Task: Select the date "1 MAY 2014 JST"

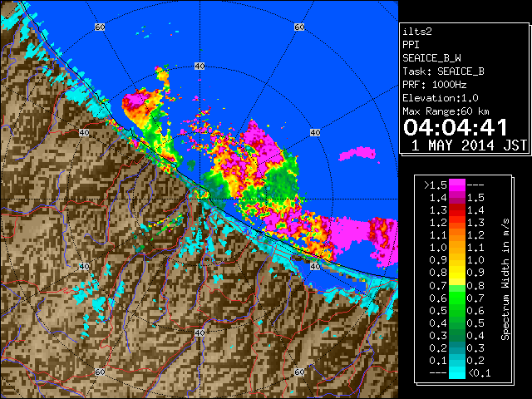Action: (x=469, y=145)
